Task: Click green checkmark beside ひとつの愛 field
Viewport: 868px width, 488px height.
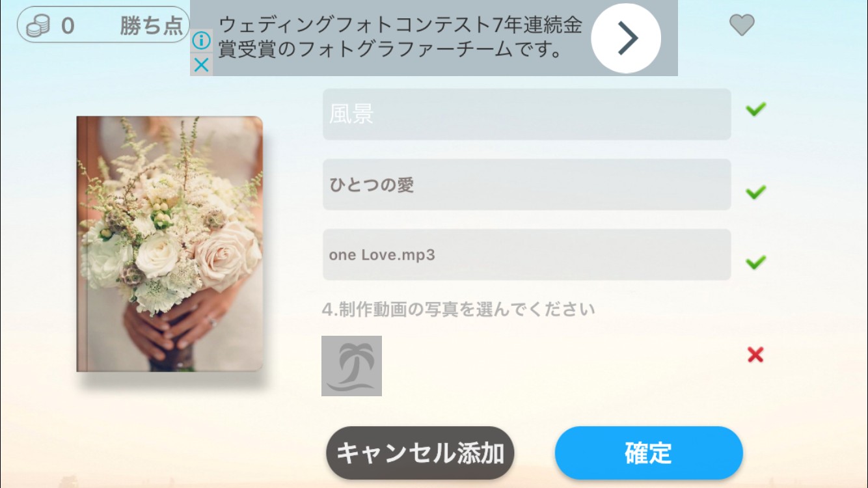Action: (755, 192)
